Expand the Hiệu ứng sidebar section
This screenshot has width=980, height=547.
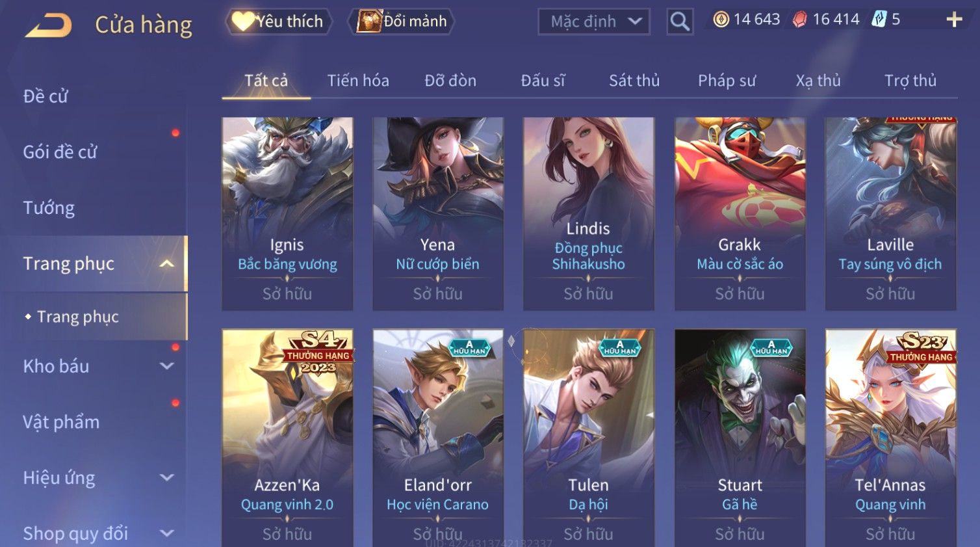[x=167, y=477]
